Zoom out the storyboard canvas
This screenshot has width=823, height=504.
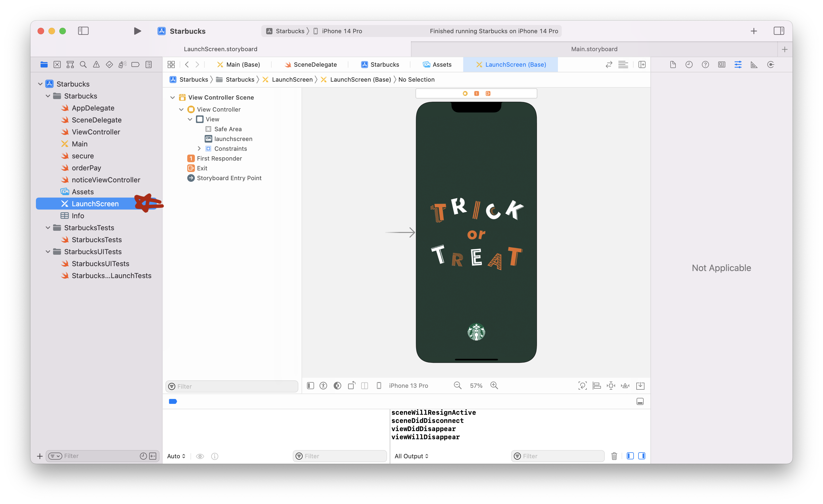coord(457,385)
